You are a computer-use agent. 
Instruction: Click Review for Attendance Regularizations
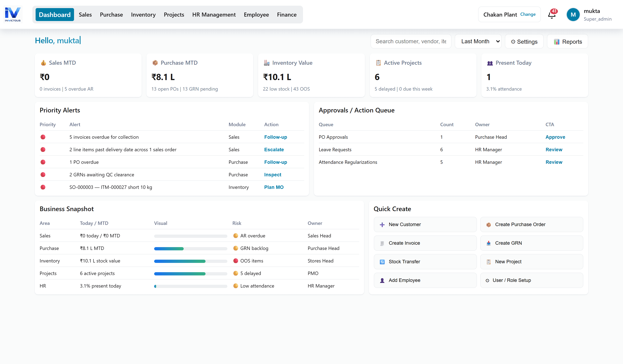pos(554,162)
